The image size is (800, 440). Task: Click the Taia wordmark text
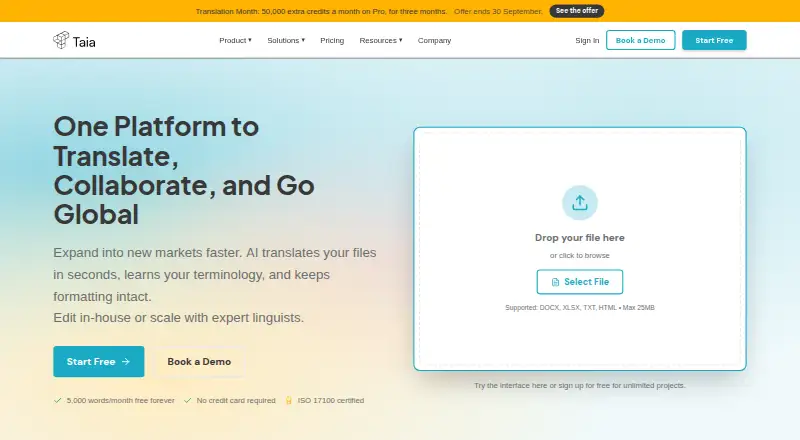(84, 42)
